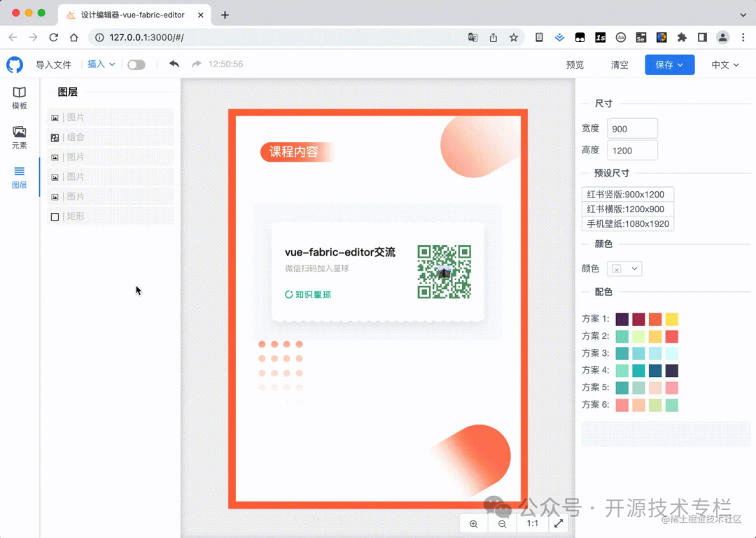Select the 矩形 layer row
The width and height of the screenshot is (756, 538).
[111, 216]
